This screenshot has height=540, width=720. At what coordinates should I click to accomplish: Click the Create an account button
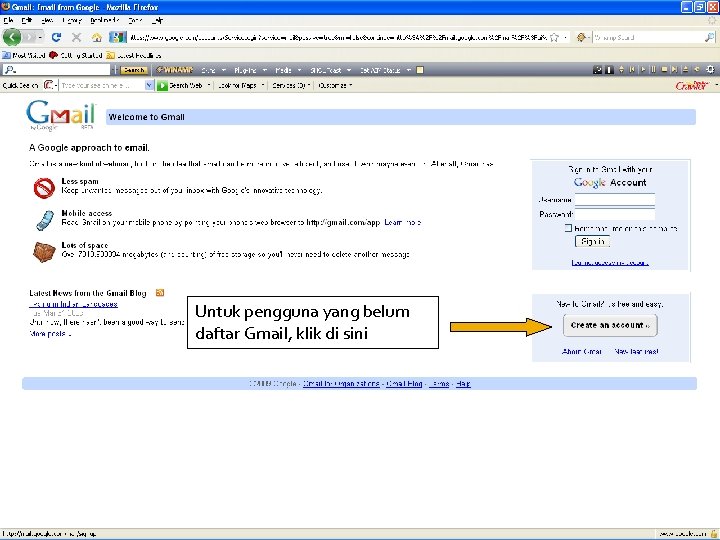[610, 325]
